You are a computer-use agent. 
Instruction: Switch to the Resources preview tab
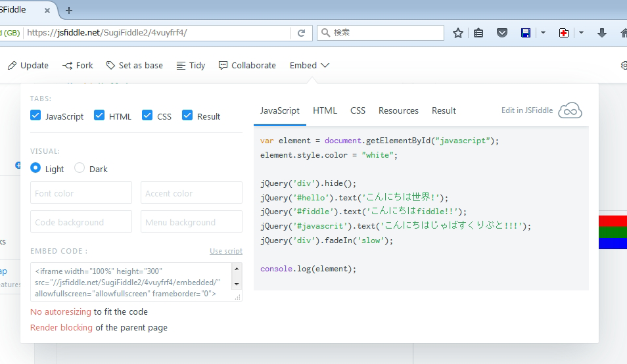click(398, 110)
